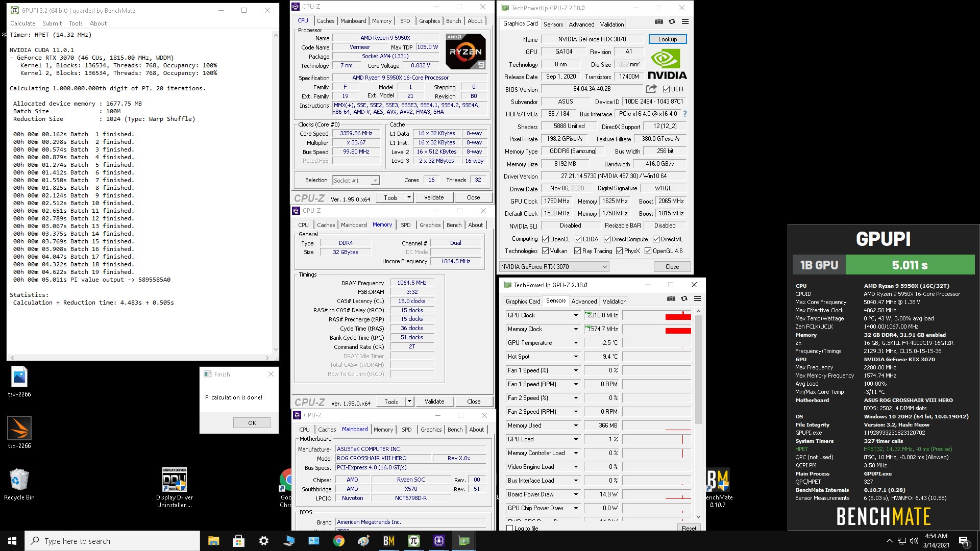
Task: Switch to the Validation tab in GPU-Z Sensors window
Action: pos(614,301)
